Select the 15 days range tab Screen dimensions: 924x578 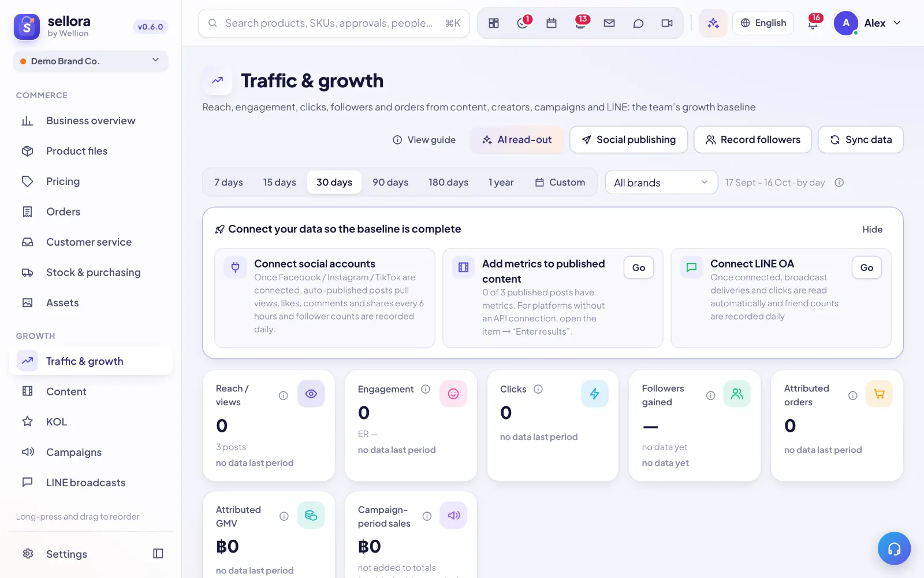(280, 182)
